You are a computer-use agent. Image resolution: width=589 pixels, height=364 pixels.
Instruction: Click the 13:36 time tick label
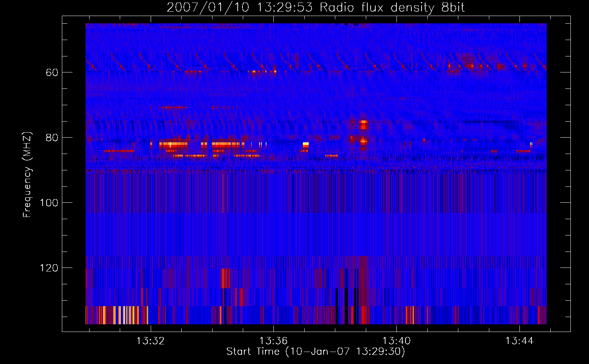273,341
